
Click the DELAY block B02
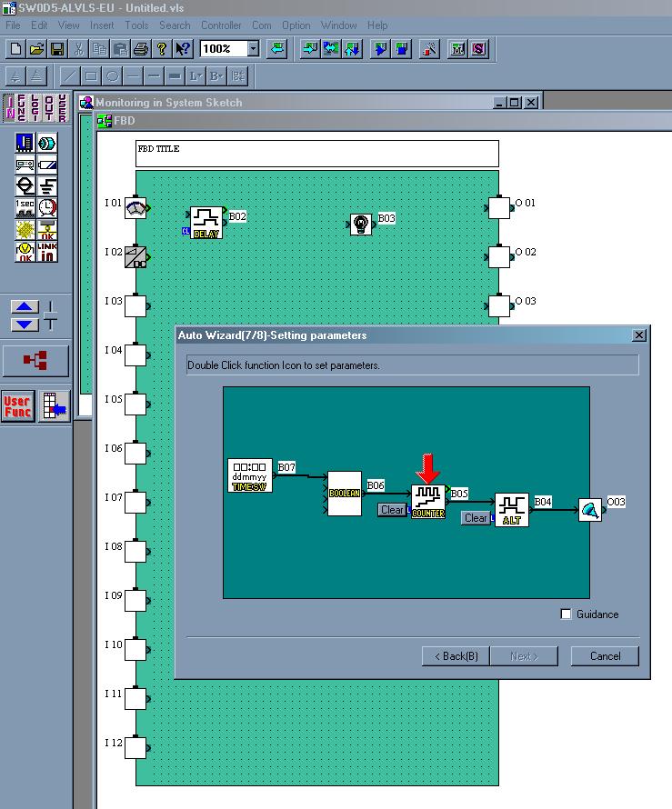(206, 221)
